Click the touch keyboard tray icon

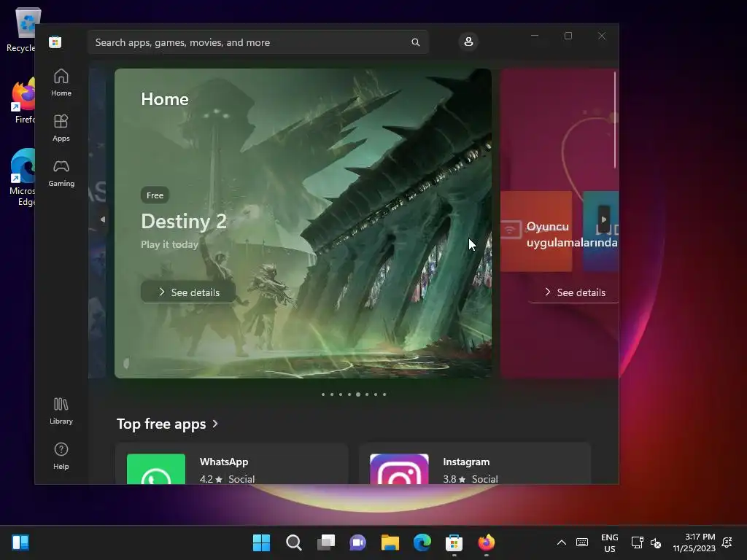tap(582, 542)
